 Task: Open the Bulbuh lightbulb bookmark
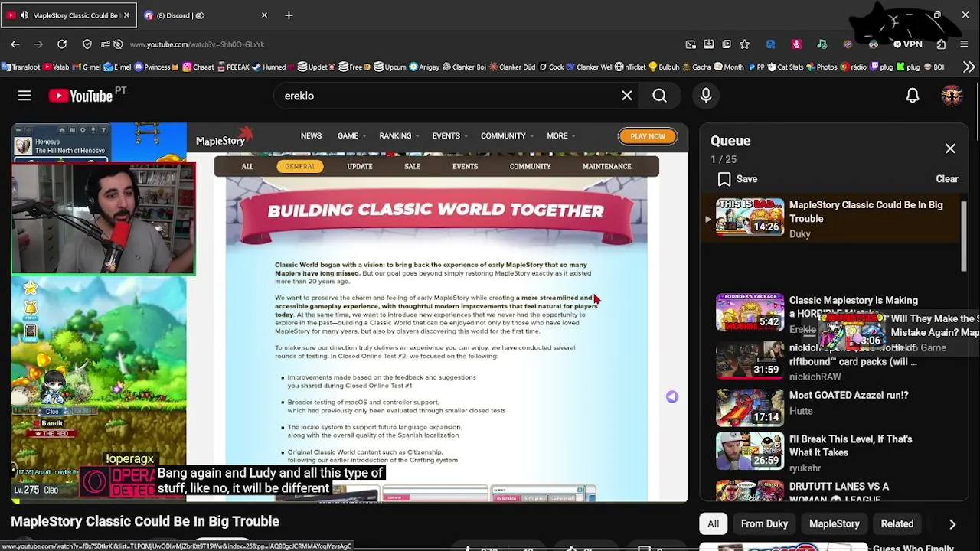pos(663,67)
